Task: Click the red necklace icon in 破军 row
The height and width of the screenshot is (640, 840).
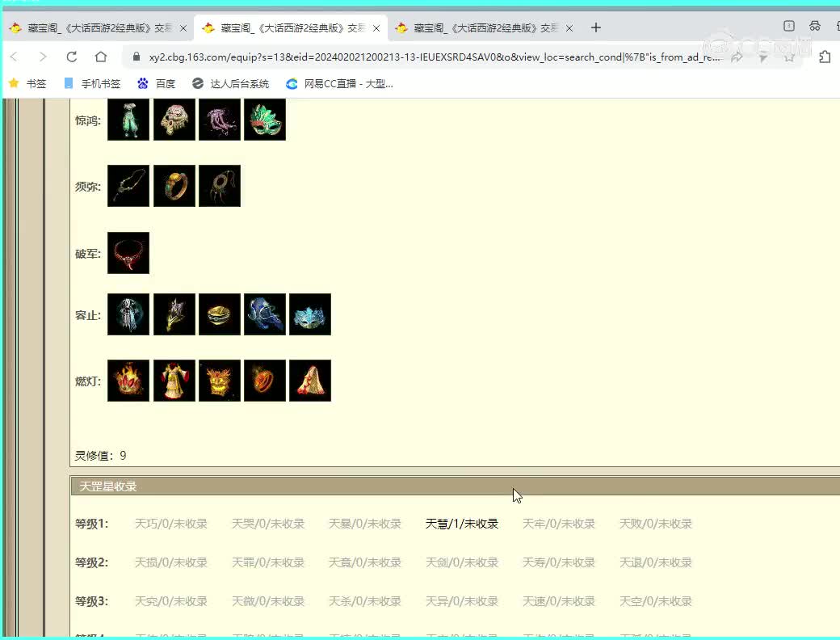Action: [x=128, y=253]
